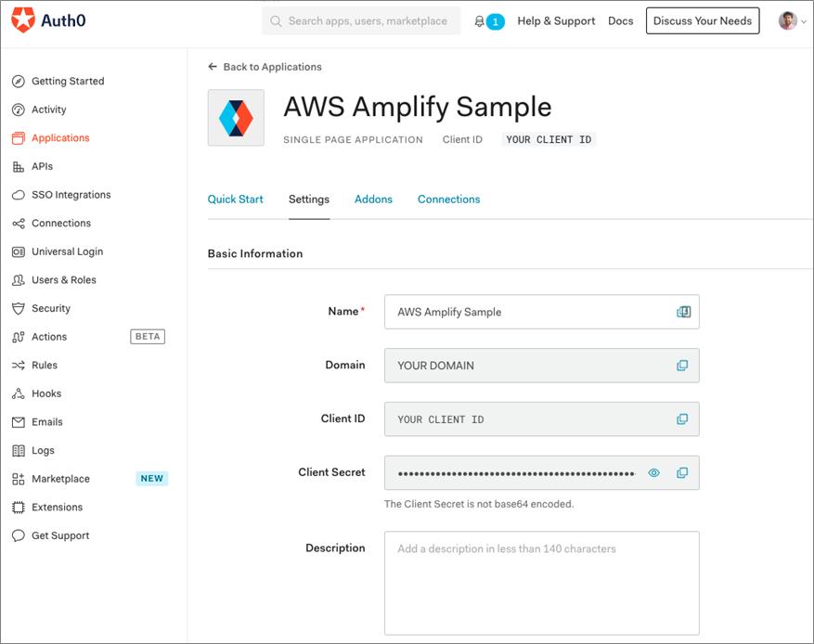Copy the Domain field value
The width and height of the screenshot is (814, 644).
pyautogui.click(x=682, y=366)
